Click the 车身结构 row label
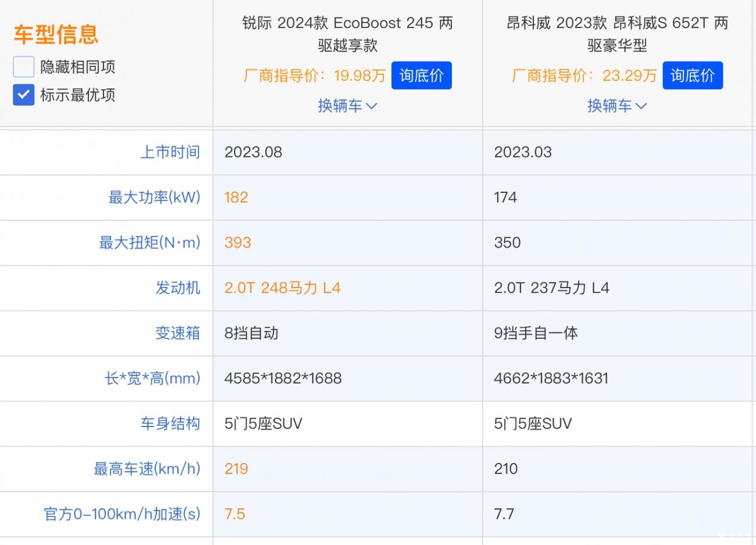The height and width of the screenshot is (545, 756). 170,424
